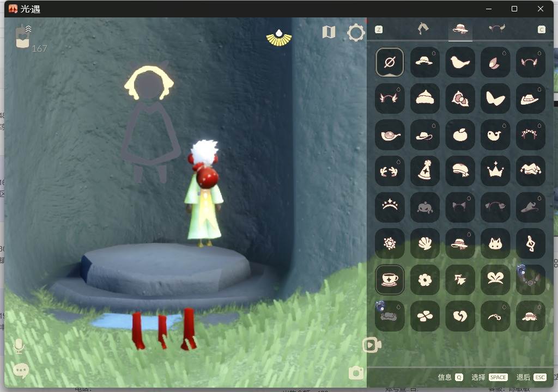Maximize the 光遇 game window
Viewport: 558px width, 392px height.
click(514, 9)
